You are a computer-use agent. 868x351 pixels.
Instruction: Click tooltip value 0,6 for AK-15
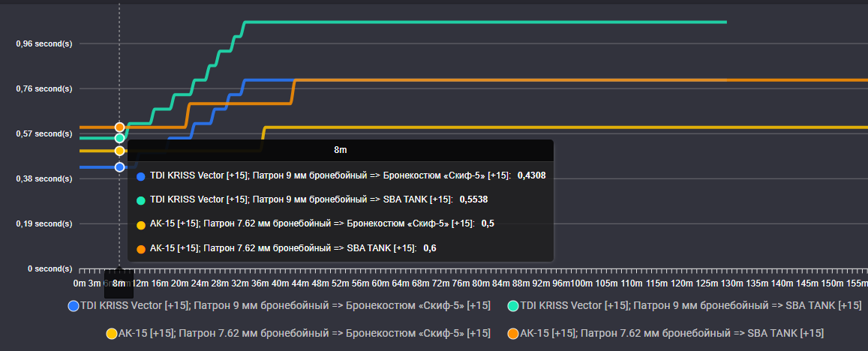point(430,248)
